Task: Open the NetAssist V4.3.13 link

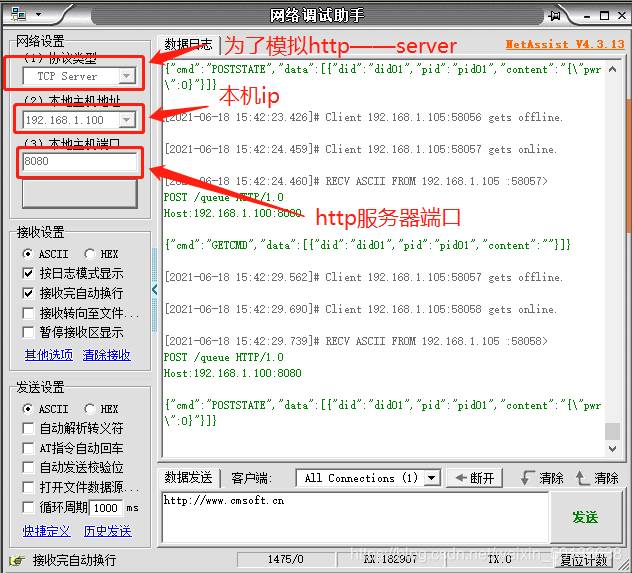Action: tap(565, 44)
